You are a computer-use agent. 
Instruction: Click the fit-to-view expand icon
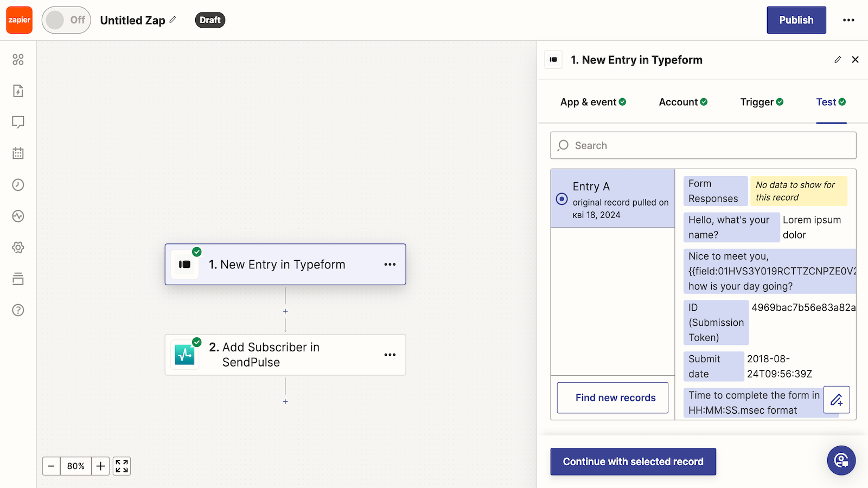point(122,466)
